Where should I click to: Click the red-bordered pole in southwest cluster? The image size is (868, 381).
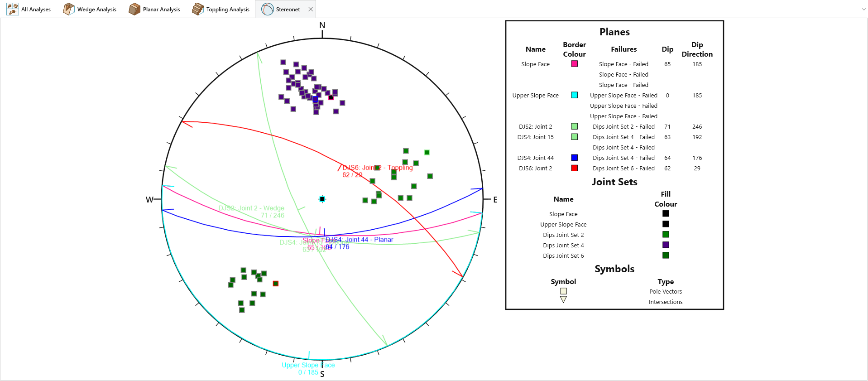tap(276, 284)
